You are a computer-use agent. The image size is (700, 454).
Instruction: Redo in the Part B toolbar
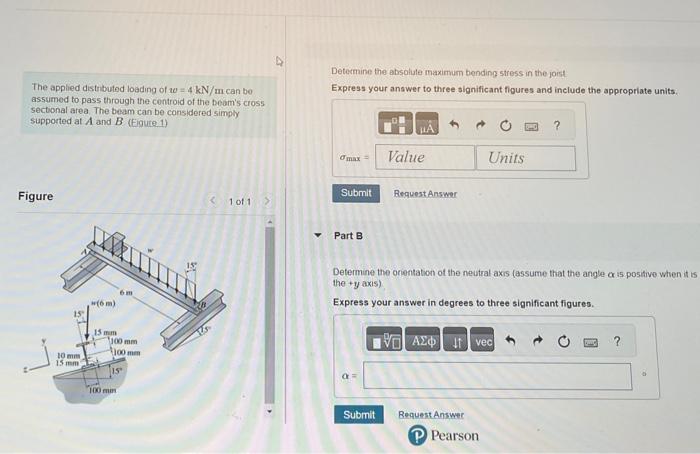coord(538,342)
